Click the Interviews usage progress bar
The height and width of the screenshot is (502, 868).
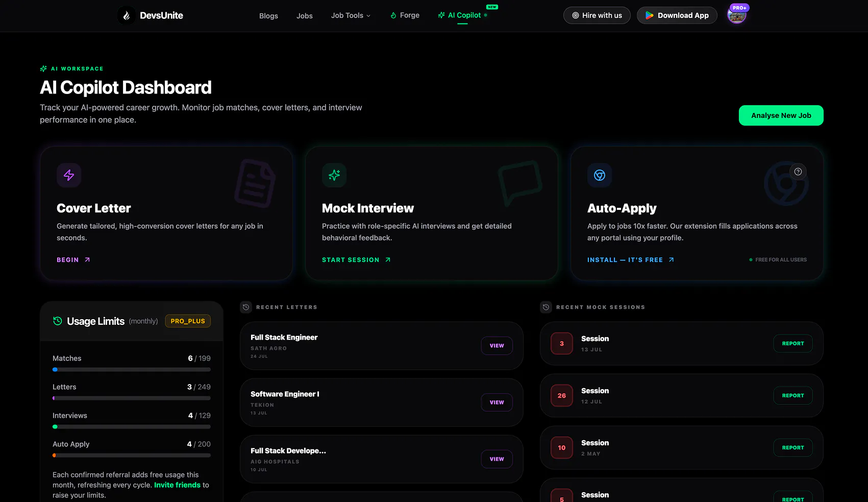[132, 427]
